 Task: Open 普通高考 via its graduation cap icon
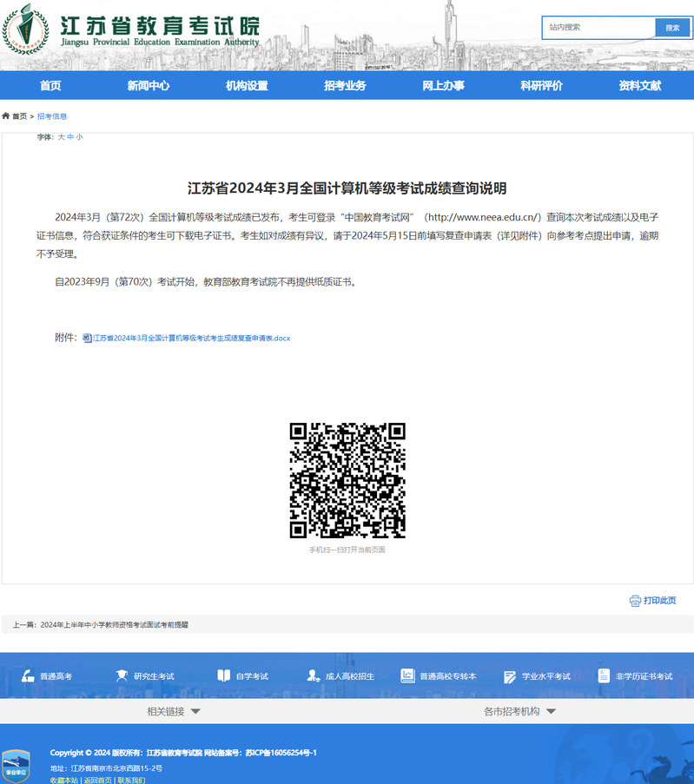click(24, 675)
